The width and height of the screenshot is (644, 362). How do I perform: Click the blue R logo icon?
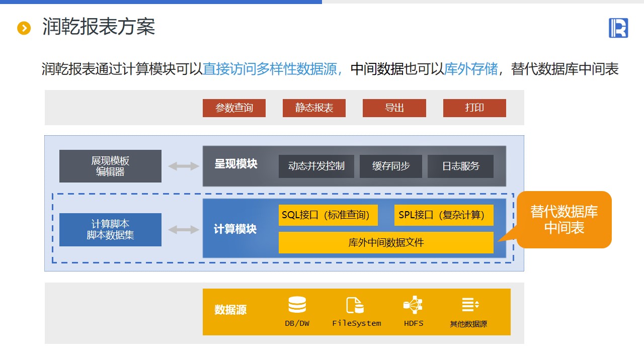click(x=618, y=28)
